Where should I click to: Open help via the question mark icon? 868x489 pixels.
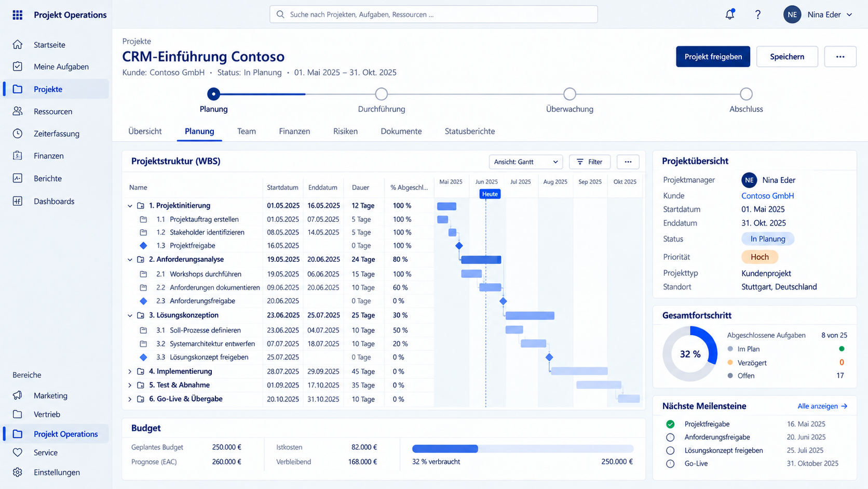click(758, 15)
